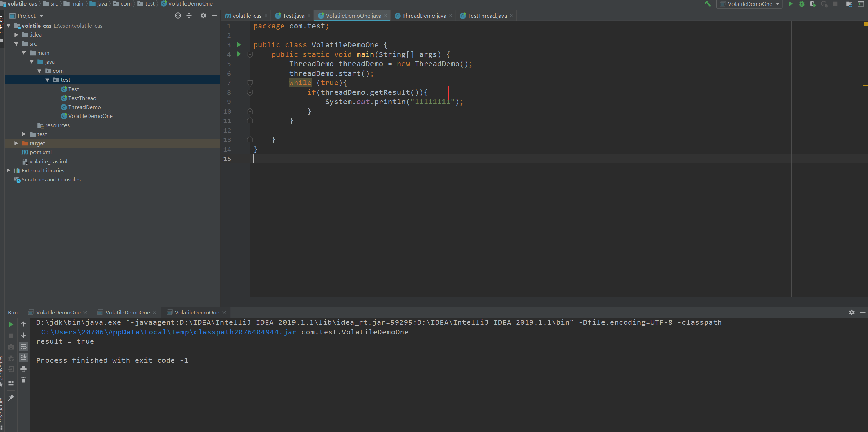Image resolution: width=868 pixels, height=432 pixels.
Task: Click the stop button in the top toolbar
Action: (x=835, y=4)
